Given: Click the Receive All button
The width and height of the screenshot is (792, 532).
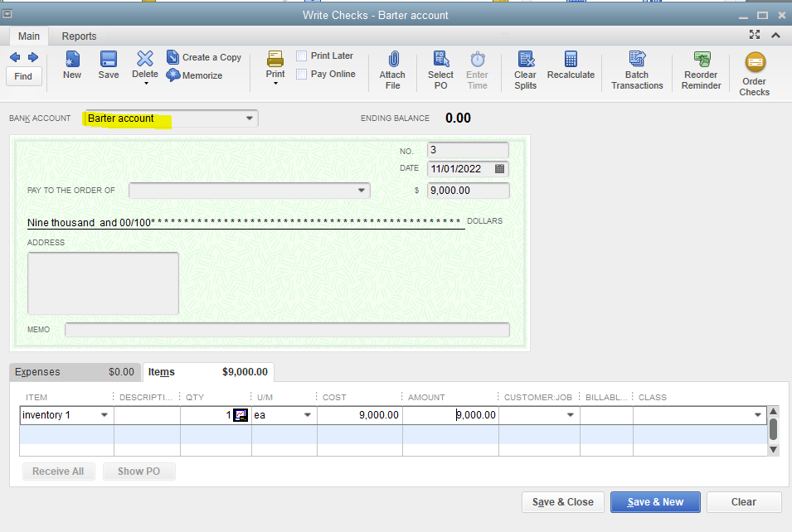Looking at the screenshot, I should click(x=59, y=472).
